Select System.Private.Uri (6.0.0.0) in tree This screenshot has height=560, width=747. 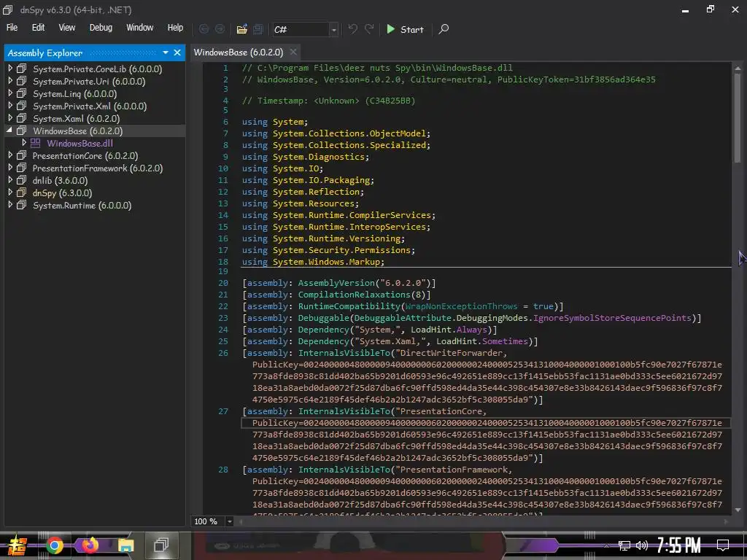[x=89, y=82]
